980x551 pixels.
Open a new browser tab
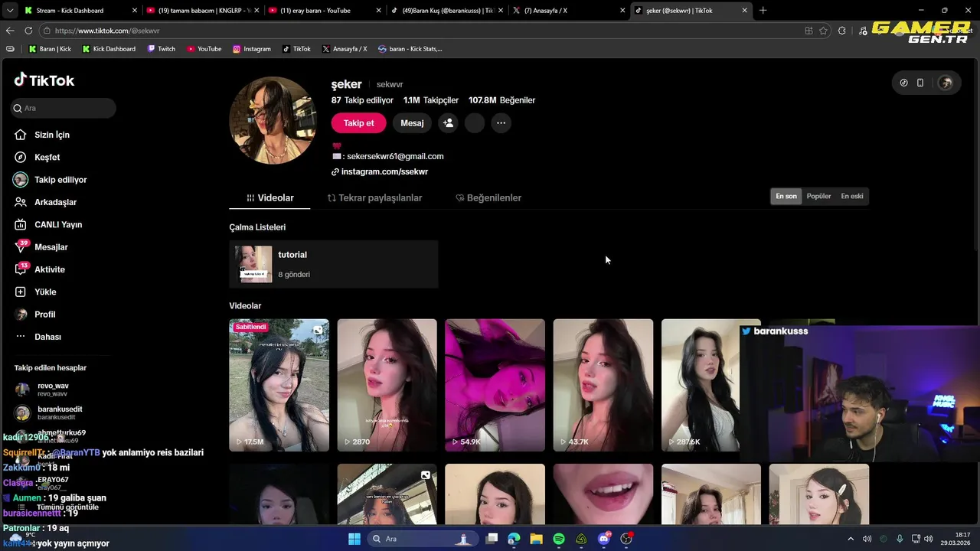(763, 11)
